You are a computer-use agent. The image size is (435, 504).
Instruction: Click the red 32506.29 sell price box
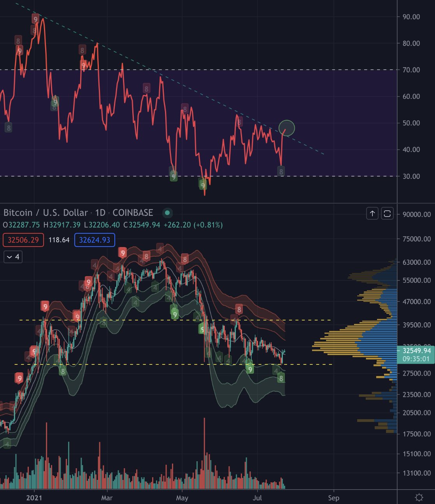23,240
